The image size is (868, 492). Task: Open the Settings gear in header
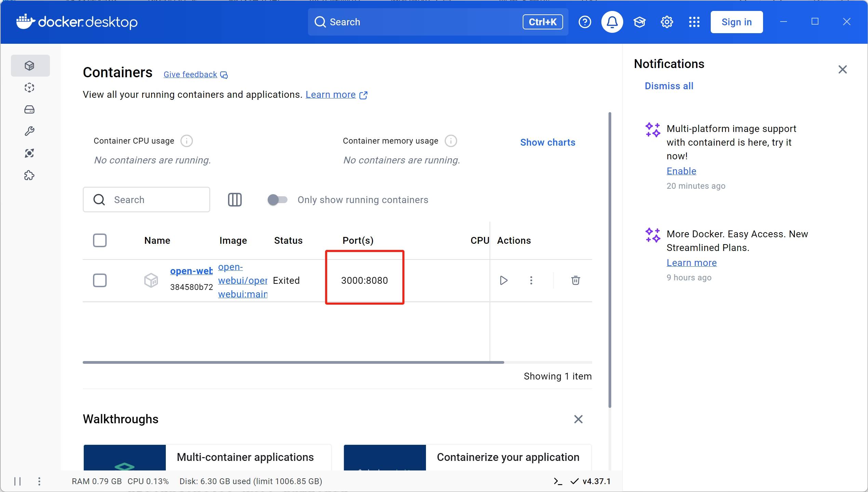pos(667,22)
